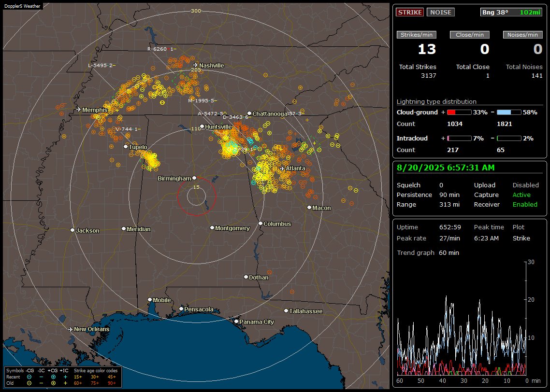The width and height of the screenshot is (550, 392).
Task: Click the Nashville airport icon
Action: [196, 65]
